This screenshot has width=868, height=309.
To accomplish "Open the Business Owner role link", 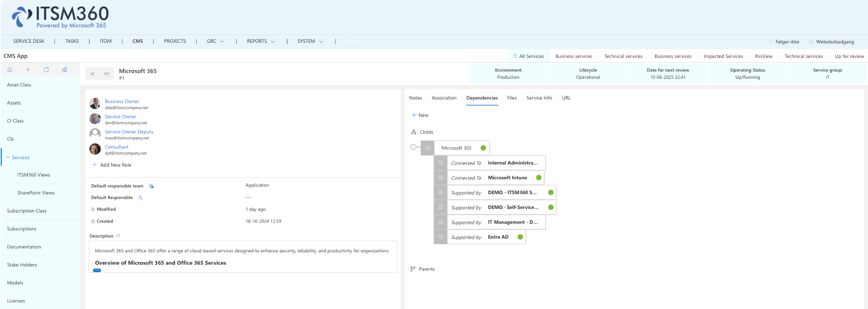I will (x=122, y=101).
